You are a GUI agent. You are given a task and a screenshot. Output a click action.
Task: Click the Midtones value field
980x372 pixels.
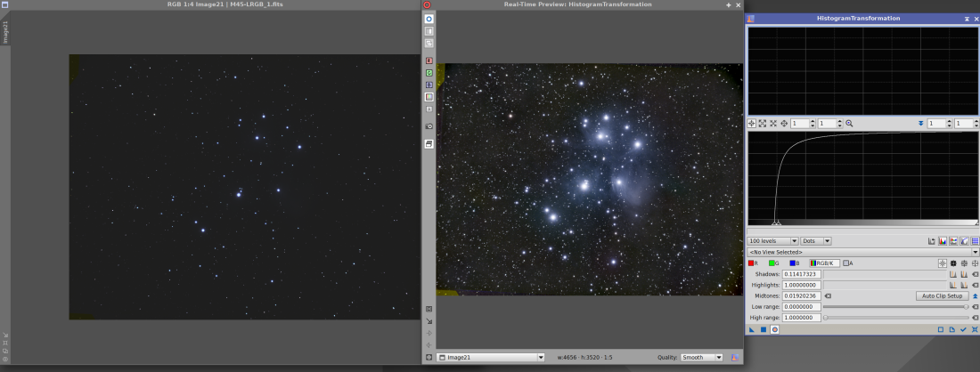point(802,295)
